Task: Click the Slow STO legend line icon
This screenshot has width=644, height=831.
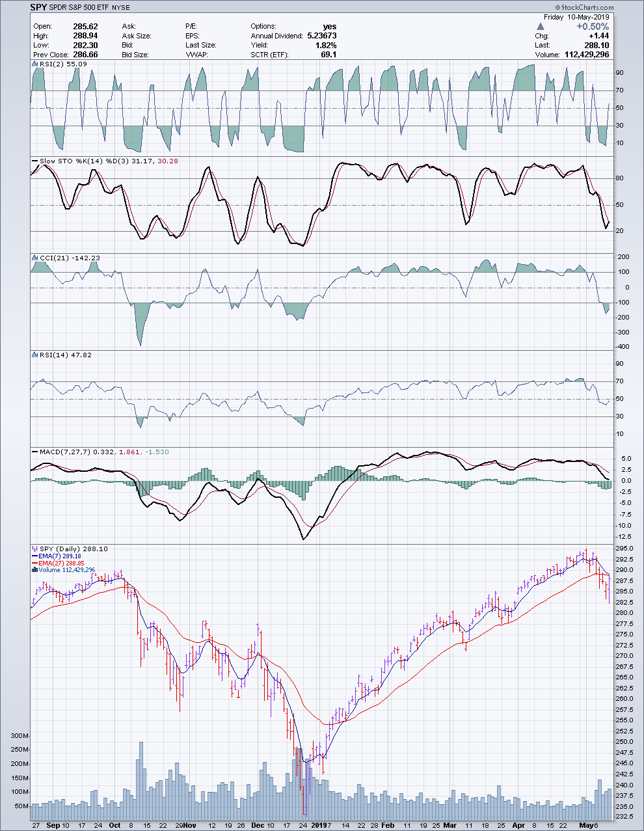Action: coord(35,161)
